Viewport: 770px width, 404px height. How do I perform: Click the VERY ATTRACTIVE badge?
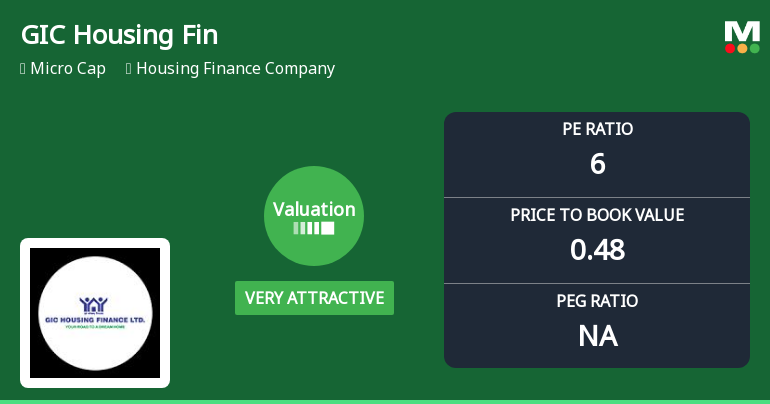click(314, 298)
